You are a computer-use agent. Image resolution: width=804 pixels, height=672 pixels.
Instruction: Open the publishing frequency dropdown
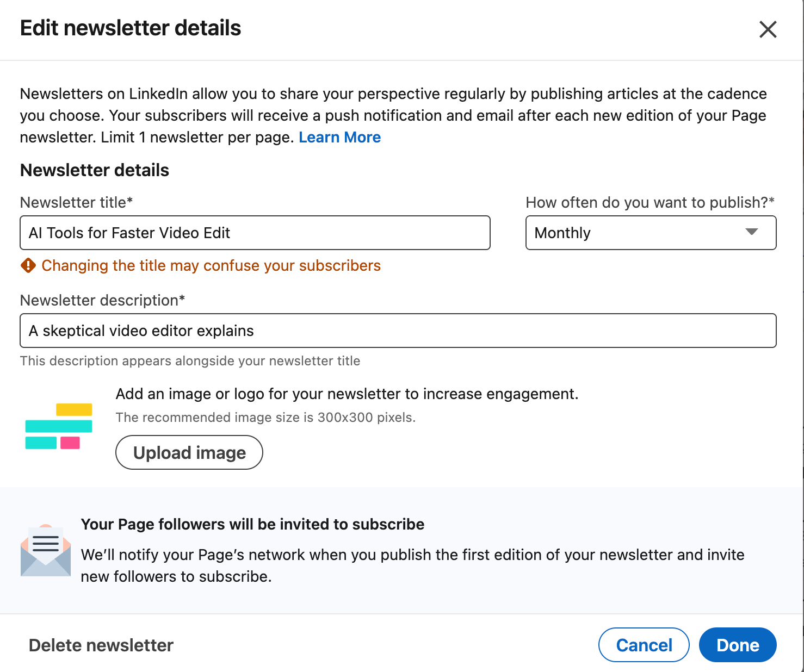(650, 233)
